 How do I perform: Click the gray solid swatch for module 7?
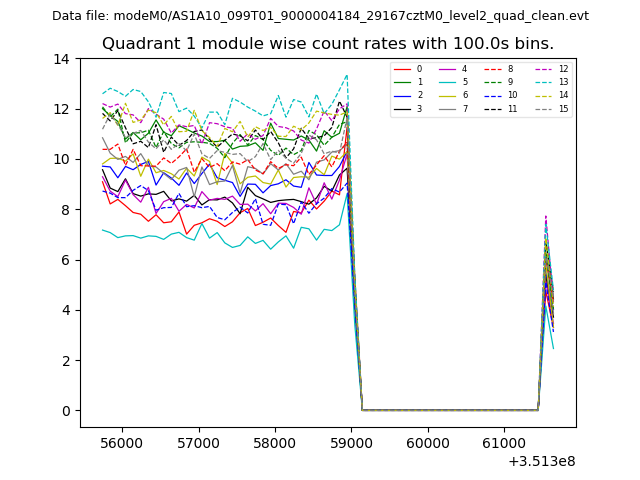[448, 108]
